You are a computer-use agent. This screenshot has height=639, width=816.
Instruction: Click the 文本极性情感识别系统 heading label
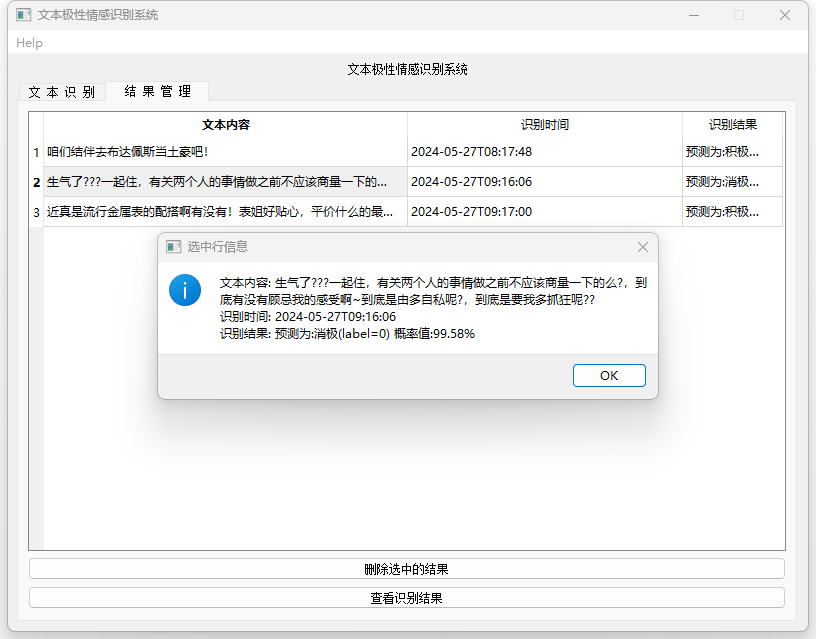407,69
